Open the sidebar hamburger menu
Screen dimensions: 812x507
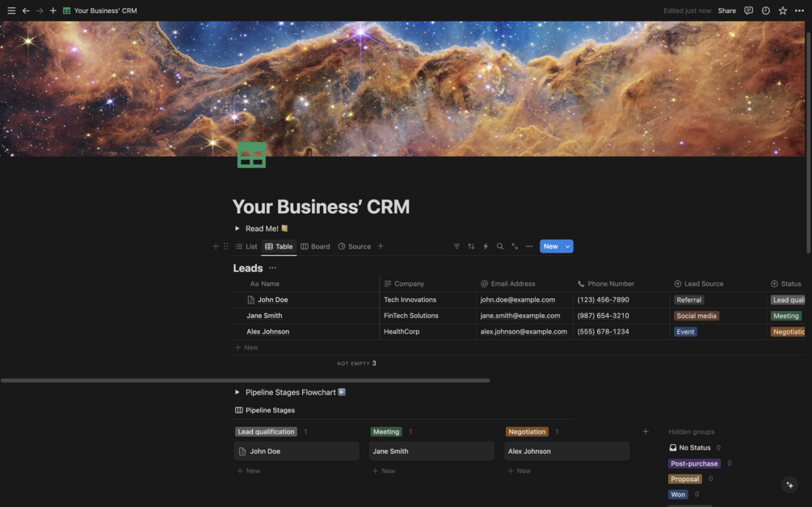click(11, 10)
